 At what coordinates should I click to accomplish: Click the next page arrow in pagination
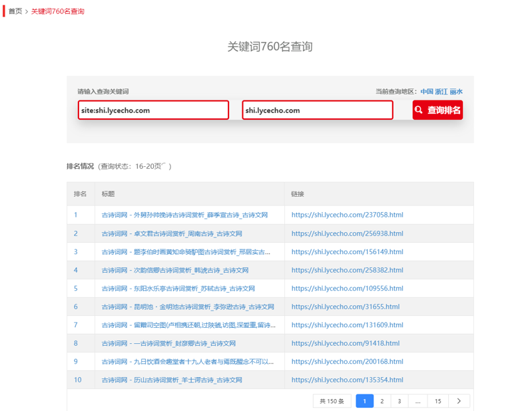[x=459, y=401]
